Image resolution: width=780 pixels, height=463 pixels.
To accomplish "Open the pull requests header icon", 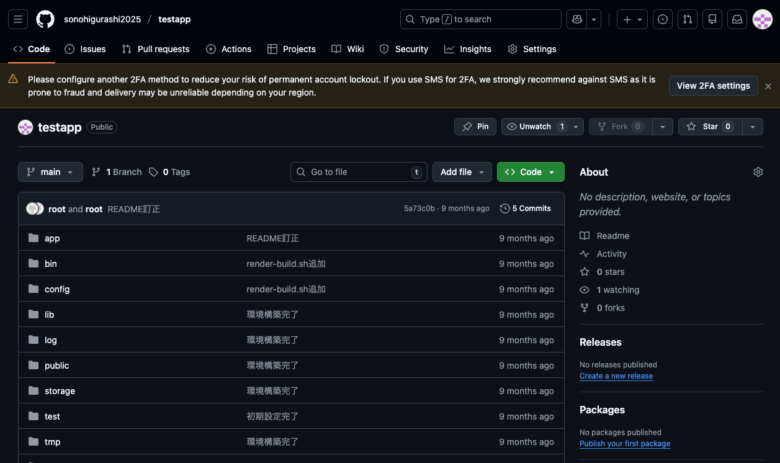I will tap(688, 19).
